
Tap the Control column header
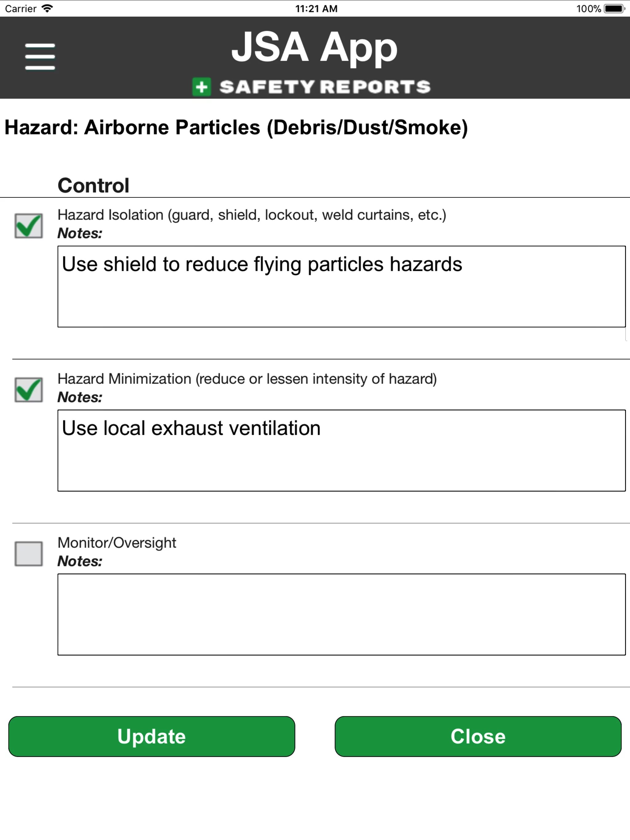94,185
